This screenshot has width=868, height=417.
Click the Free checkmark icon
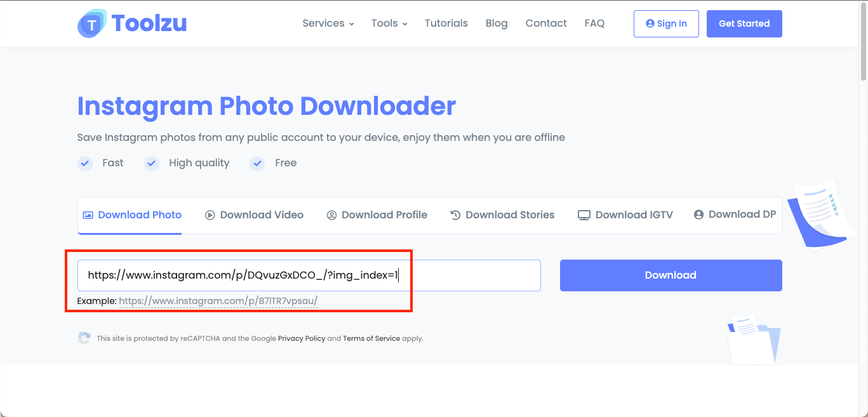pos(257,164)
